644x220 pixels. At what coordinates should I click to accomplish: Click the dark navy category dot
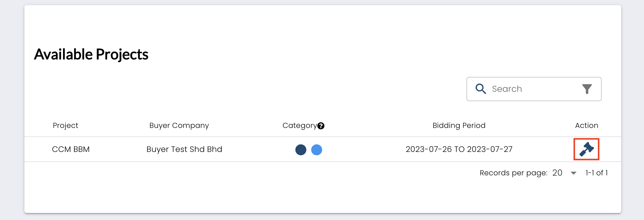click(x=301, y=150)
